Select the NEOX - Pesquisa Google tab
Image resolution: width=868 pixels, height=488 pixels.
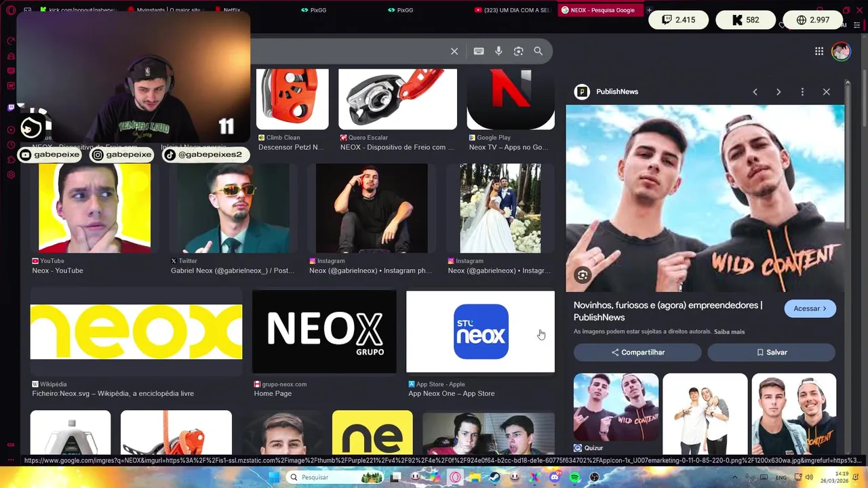599,10
